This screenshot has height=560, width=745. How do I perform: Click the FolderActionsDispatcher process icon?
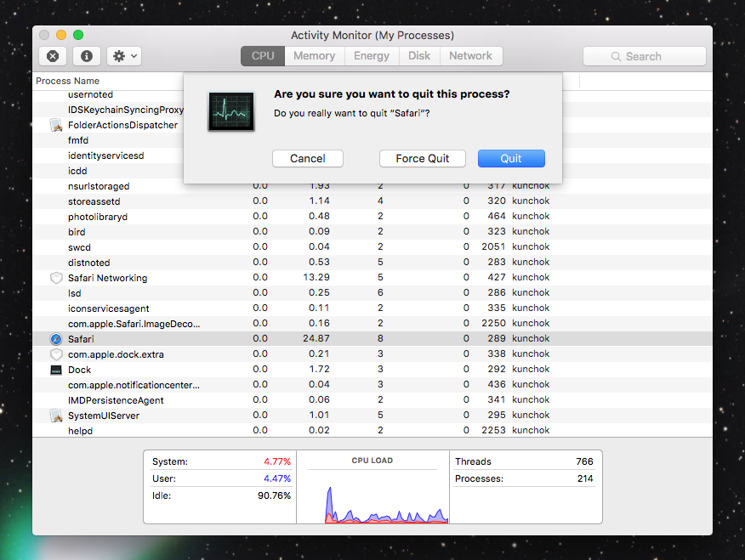click(56, 125)
